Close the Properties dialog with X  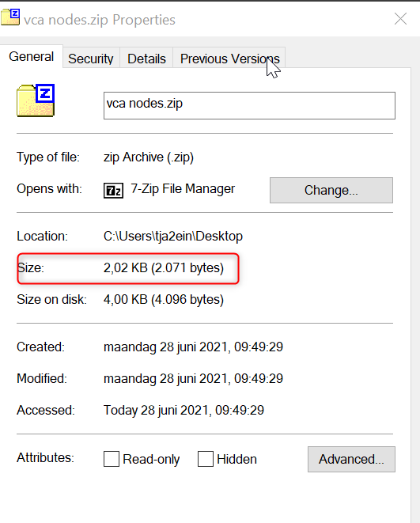[400, 19]
